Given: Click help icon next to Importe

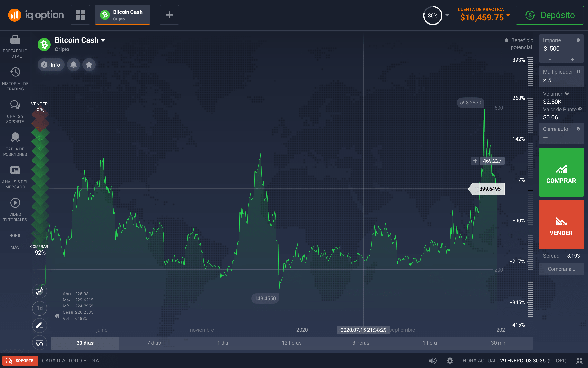Looking at the screenshot, I should [x=578, y=40].
